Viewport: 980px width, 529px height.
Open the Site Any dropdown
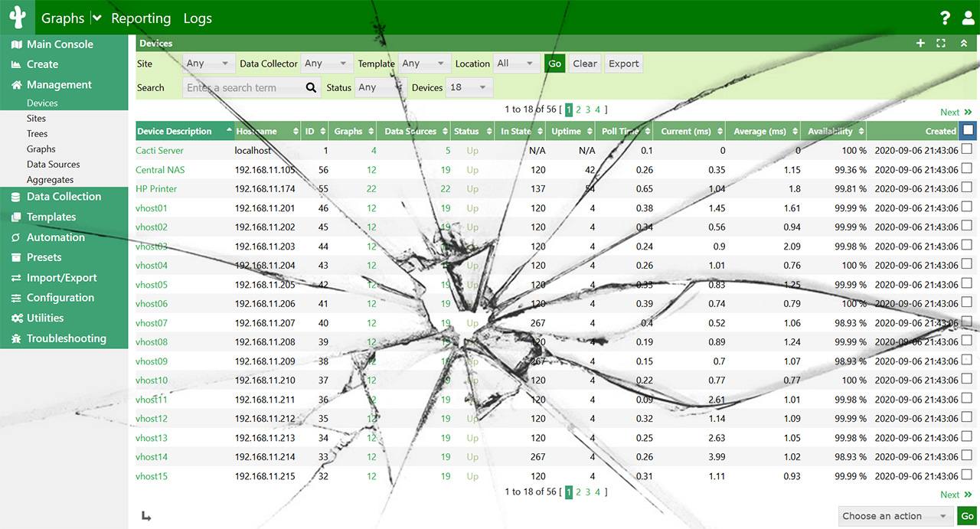pyautogui.click(x=207, y=64)
